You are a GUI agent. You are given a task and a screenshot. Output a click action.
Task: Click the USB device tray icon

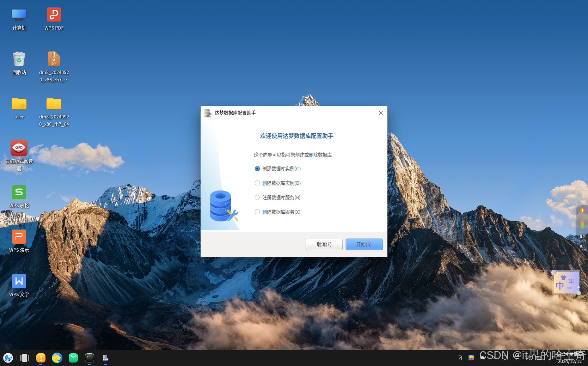tap(460, 358)
